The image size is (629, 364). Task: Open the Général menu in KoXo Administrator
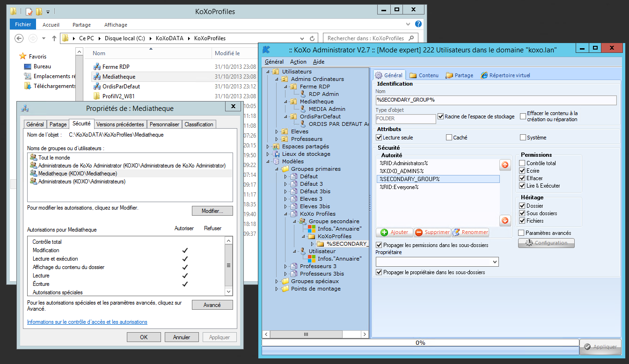pos(274,62)
